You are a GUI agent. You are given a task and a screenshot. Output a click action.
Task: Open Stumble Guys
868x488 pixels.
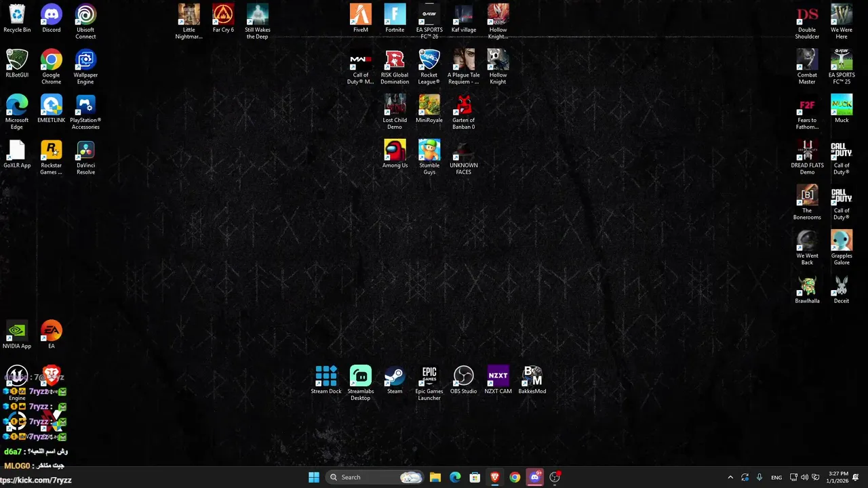pyautogui.click(x=429, y=157)
